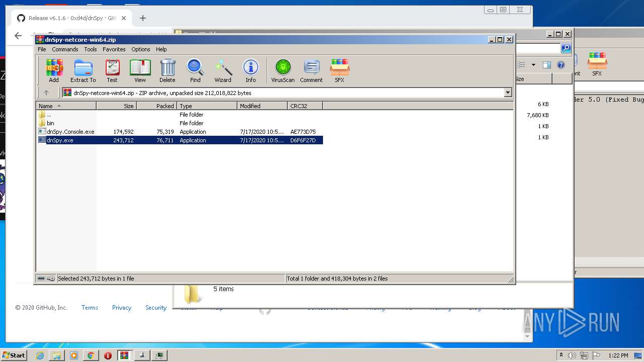Open Opera from the taskbar
This screenshot has width=644, height=362.
[108, 355]
